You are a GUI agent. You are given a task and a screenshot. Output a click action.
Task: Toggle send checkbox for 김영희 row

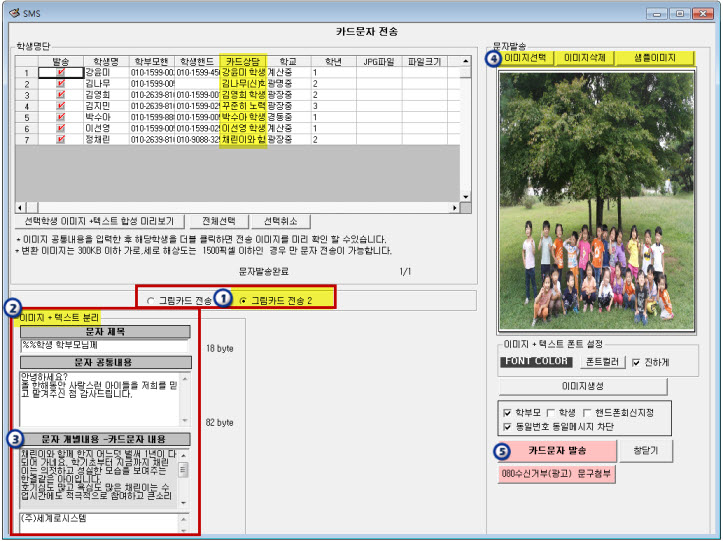coord(61,95)
